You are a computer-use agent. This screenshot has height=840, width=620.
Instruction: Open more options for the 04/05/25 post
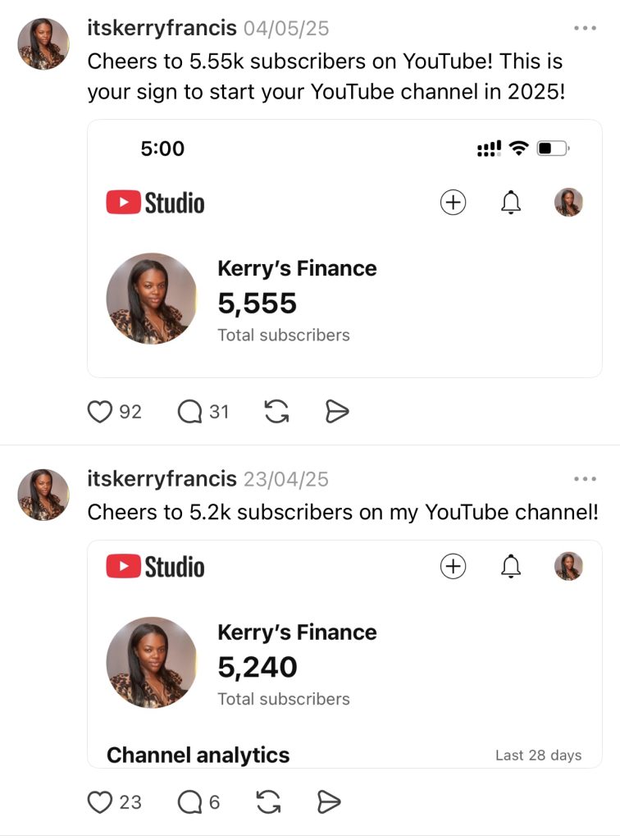click(x=585, y=28)
